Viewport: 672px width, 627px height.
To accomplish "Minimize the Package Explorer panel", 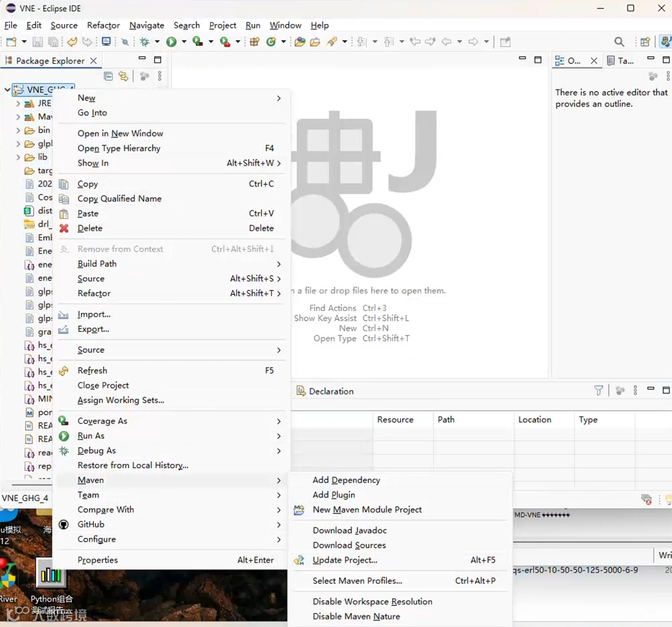I will (x=142, y=58).
